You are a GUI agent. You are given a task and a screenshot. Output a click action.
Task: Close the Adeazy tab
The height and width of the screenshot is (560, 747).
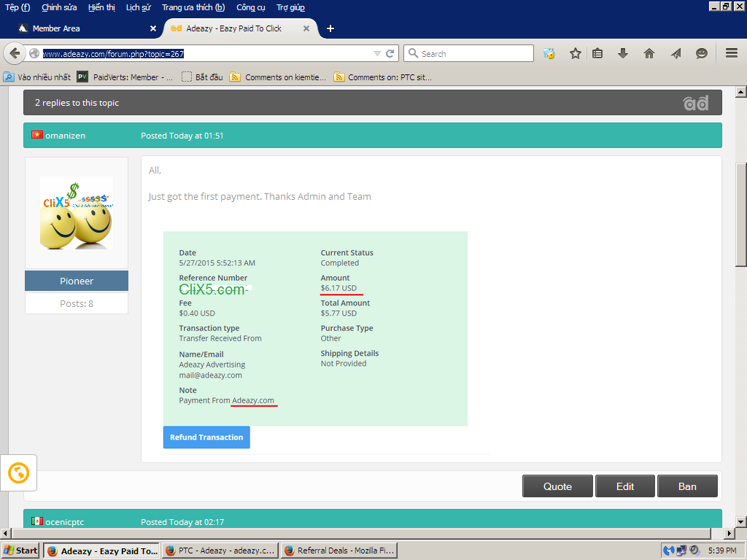pyautogui.click(x=306, y=28)
